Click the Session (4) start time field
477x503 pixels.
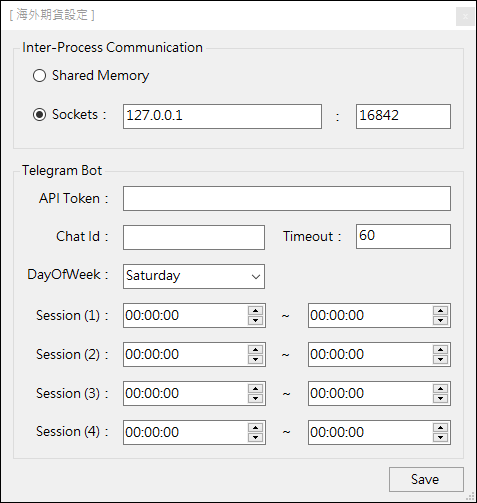pyautogui.click(x=185, y=432)
